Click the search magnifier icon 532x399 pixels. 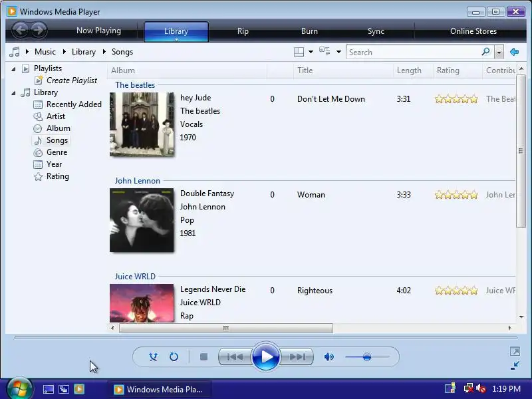[486, 52]
